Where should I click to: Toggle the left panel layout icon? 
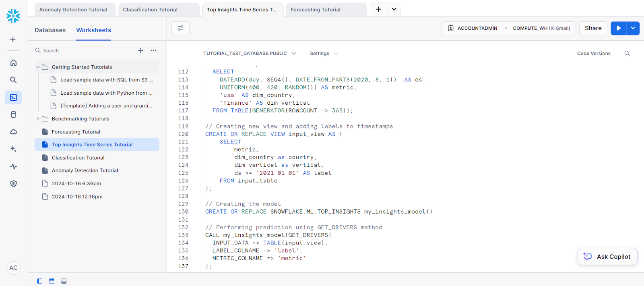[39, 281]
